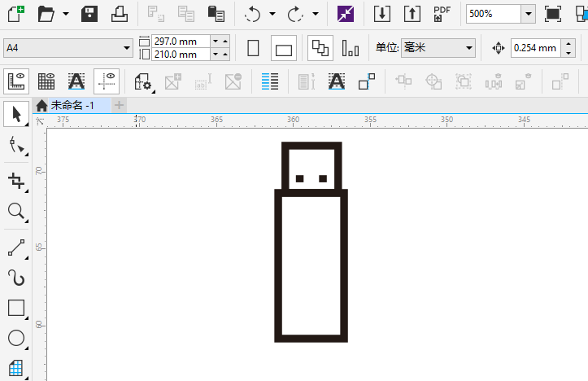This screenshot has width=588, height=381.
Task: Select the Pick (arrow) tool
Action: coord(15,115)
